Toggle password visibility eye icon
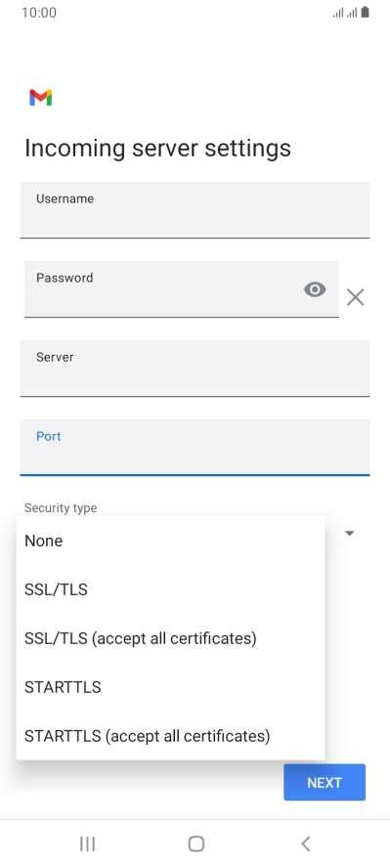390x868 pixels. click(x=315, y=289)
